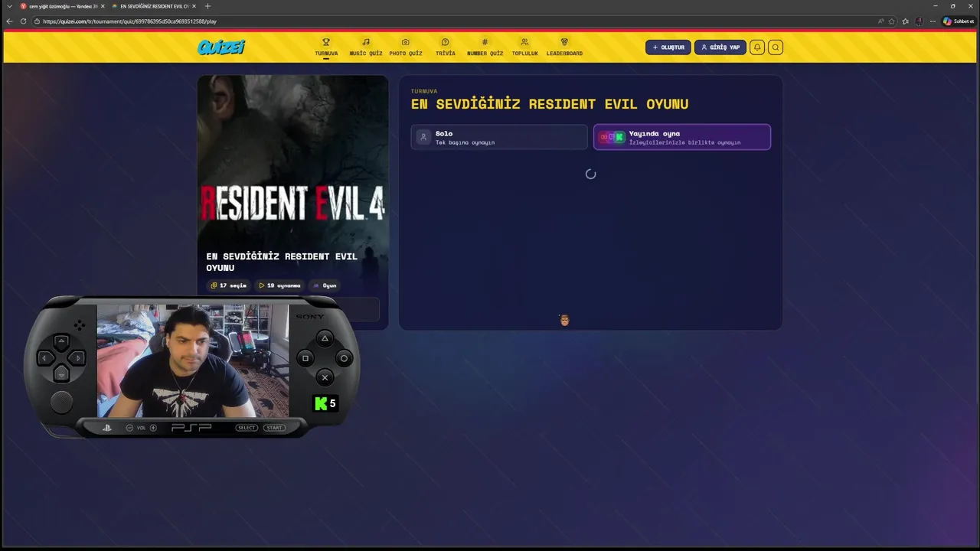Go to the Trivia nav item

tap(446, 47)
